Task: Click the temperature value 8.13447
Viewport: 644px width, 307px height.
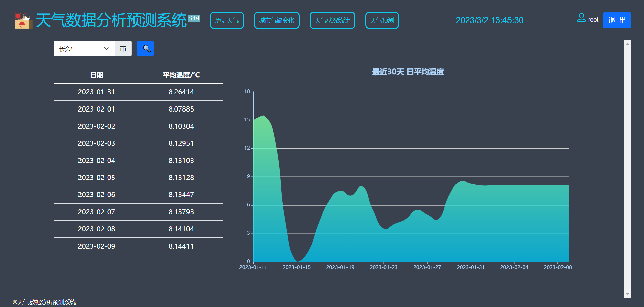Action: 181,195
